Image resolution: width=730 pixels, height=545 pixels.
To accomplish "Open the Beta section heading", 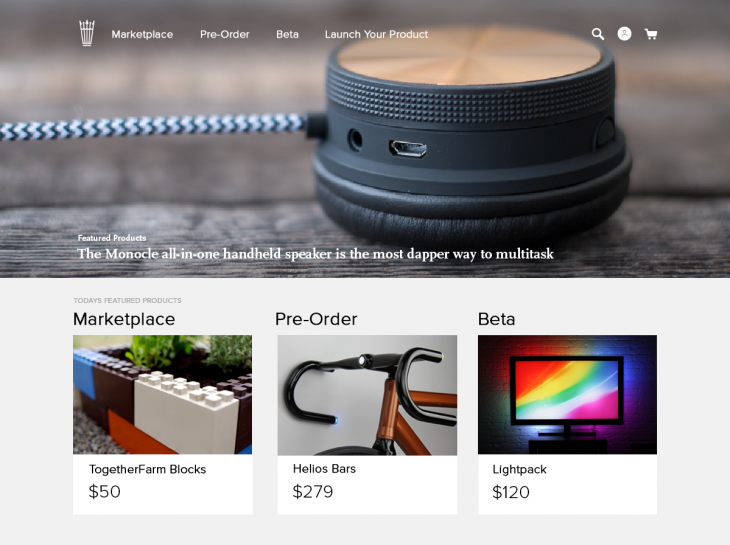I will click(496, 319).
